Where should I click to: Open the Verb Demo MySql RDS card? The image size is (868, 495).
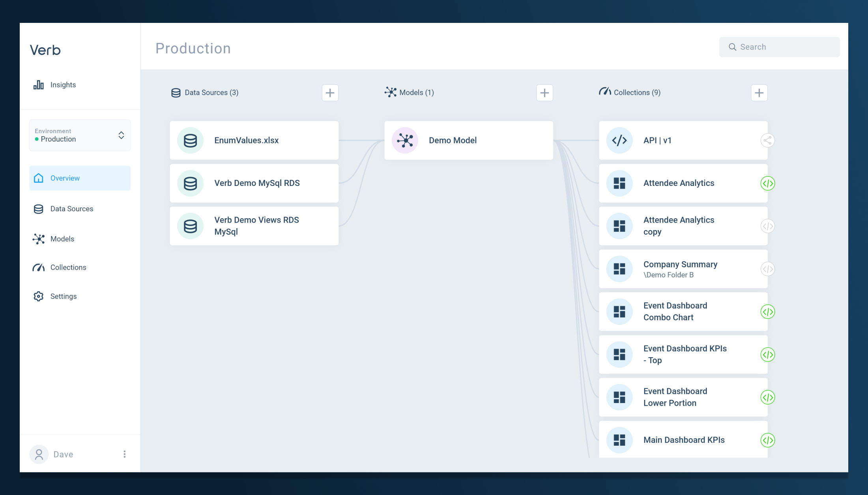click(257, 183)
